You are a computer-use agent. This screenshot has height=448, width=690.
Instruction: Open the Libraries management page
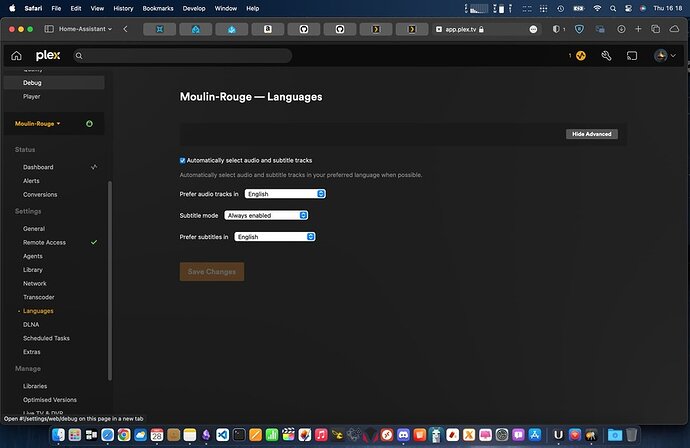pos(35,386)
